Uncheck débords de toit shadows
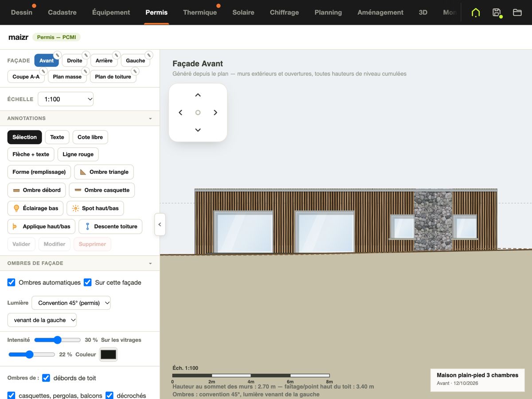Image resolution: width=532 pixels, height=399 pixels. (46, 378)
